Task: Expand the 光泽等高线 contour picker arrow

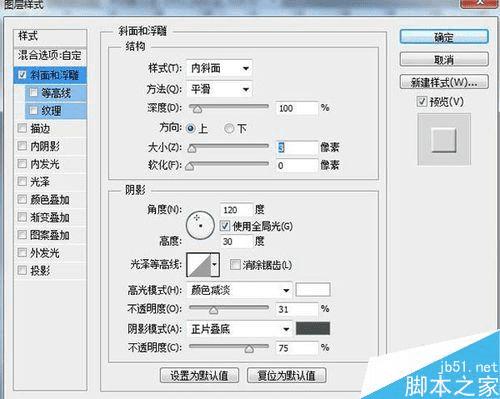Action: point(215,265)
